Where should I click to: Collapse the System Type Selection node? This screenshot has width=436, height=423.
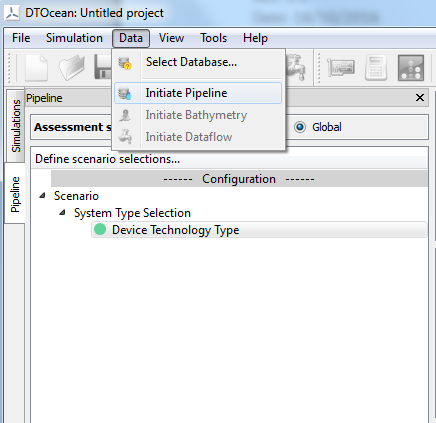(62, 213)
